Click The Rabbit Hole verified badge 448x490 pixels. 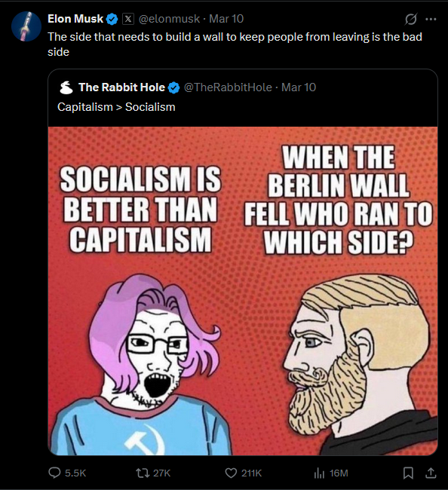[x=174, y=87]
